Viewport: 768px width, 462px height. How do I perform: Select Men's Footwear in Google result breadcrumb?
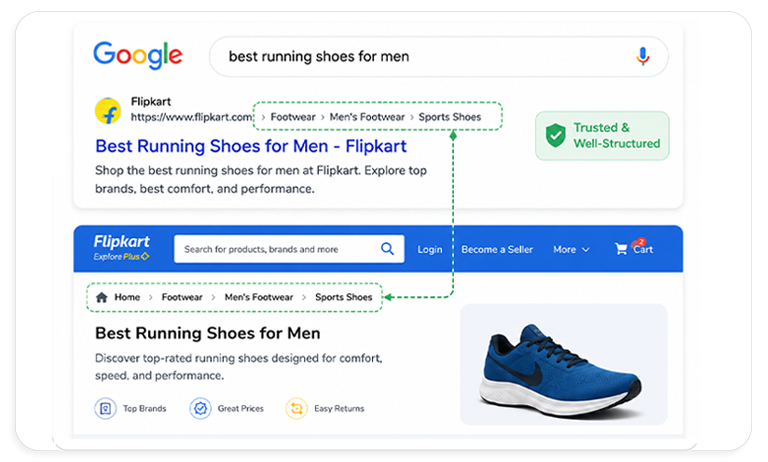point(367,117)
